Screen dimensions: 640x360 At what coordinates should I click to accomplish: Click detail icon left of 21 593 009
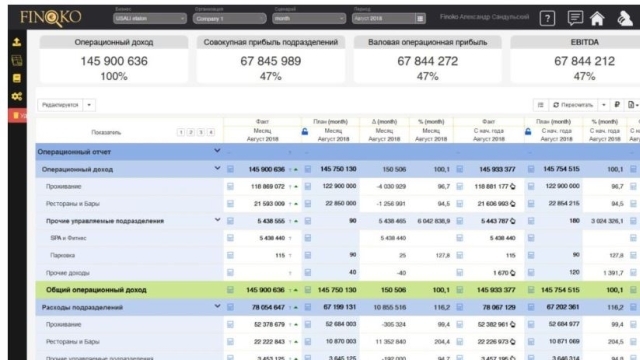click(230, 204)
